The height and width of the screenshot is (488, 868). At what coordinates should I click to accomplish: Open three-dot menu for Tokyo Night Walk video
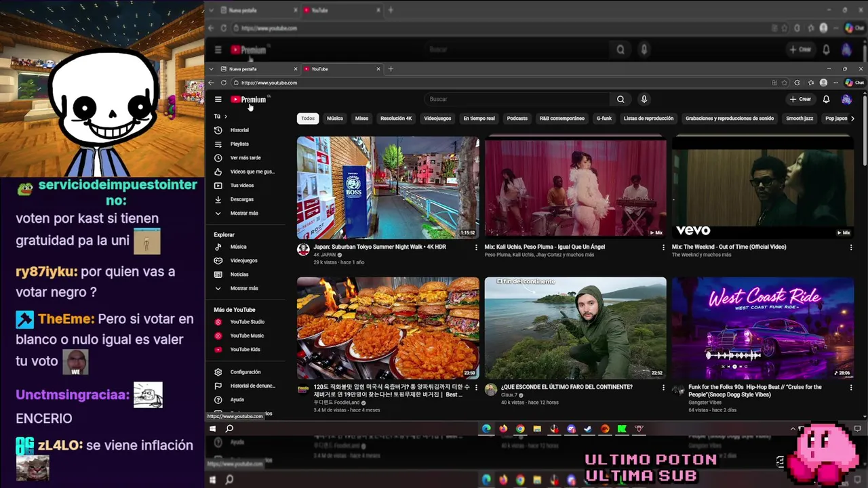point(475,247)
